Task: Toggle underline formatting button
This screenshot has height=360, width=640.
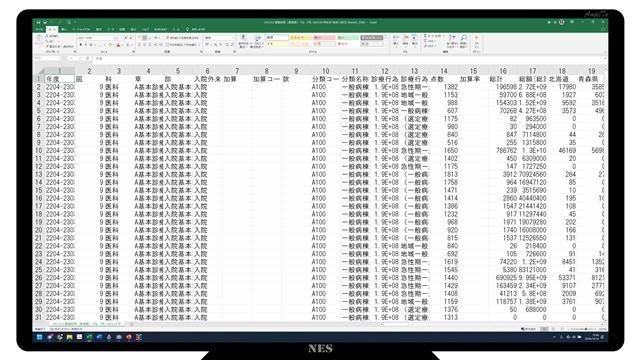Action: (x=91, y=45)
